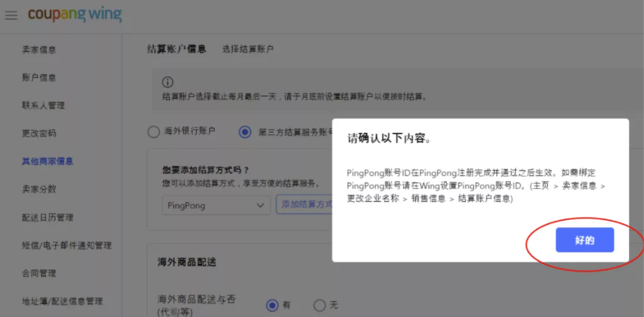Select the 第三方结算服务账号 radio button

pos(245,132)
